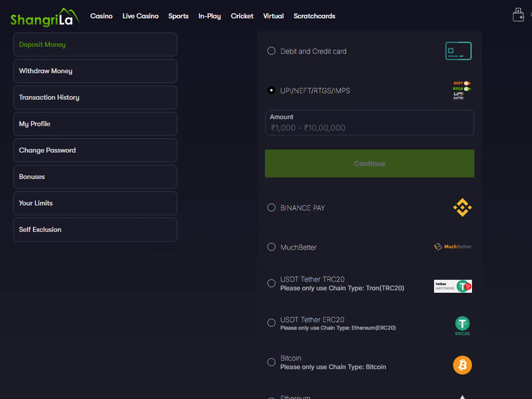Click the debit and credit card icon
Viewport: 532px width, 399px height.
[458, 51]
